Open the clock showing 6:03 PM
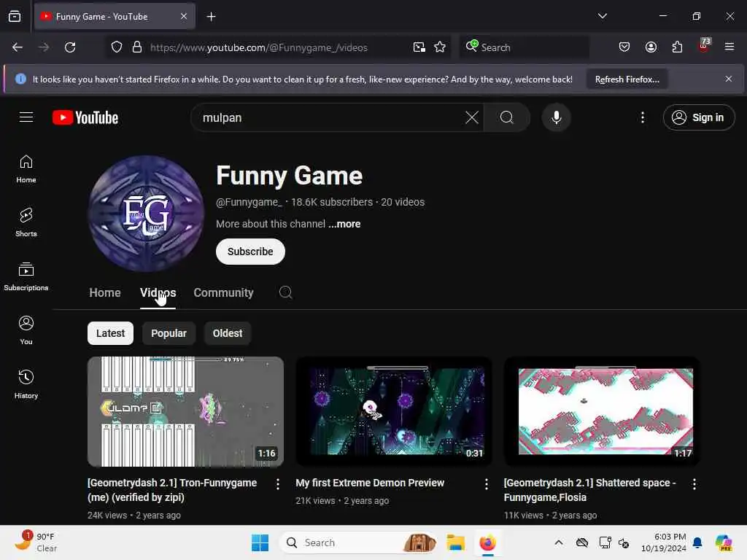 664,542
